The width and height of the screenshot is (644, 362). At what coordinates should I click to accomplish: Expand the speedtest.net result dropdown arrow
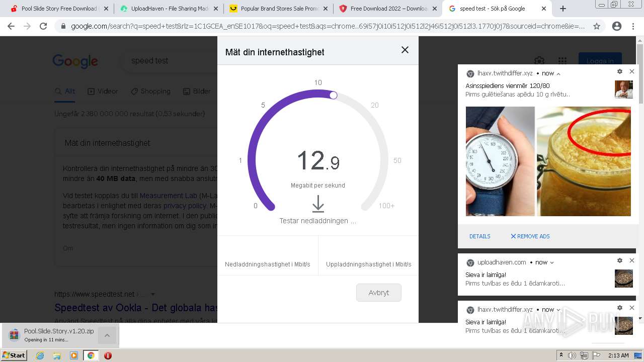coord(153,294)
